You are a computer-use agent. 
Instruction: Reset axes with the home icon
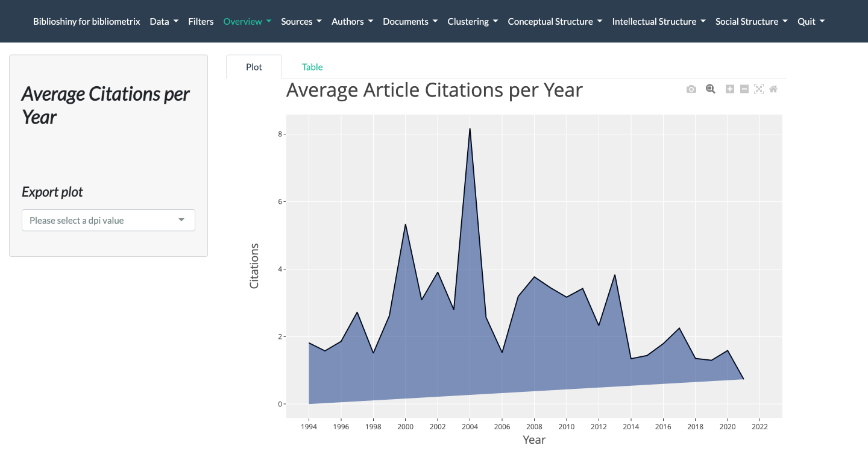coord(773,89)
